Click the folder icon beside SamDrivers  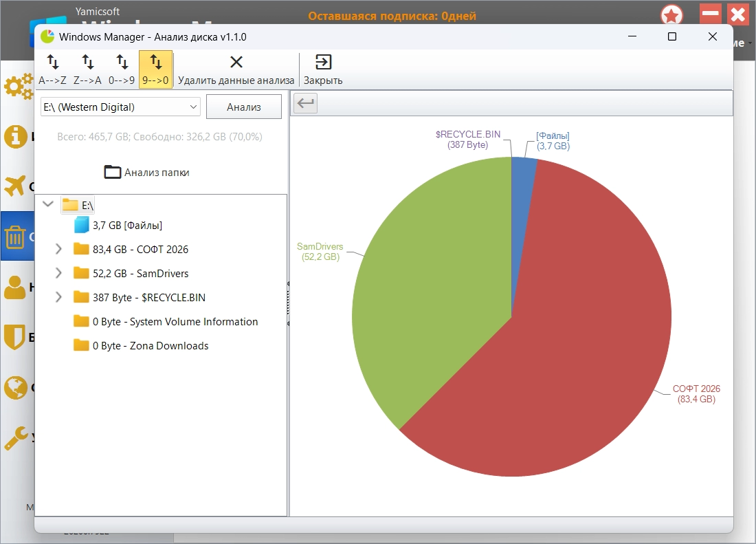(x=81, y=273)
